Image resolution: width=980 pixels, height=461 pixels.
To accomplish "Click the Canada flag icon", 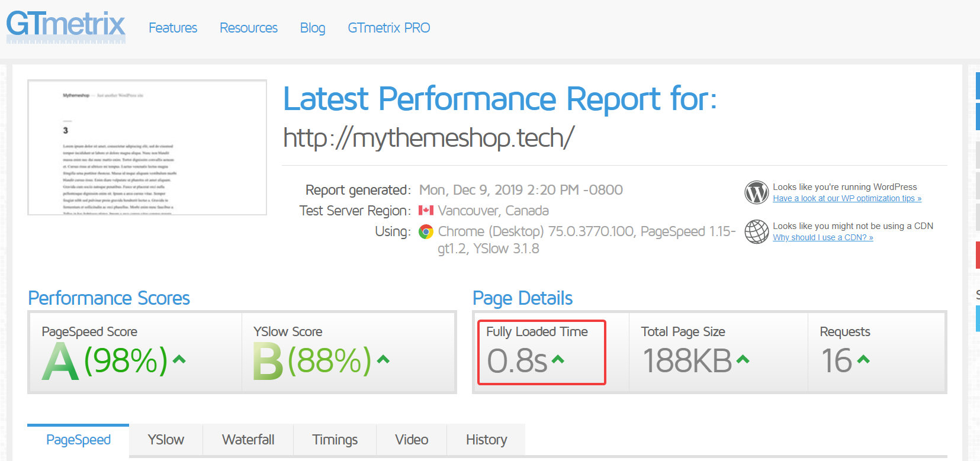I will (426, 210).
